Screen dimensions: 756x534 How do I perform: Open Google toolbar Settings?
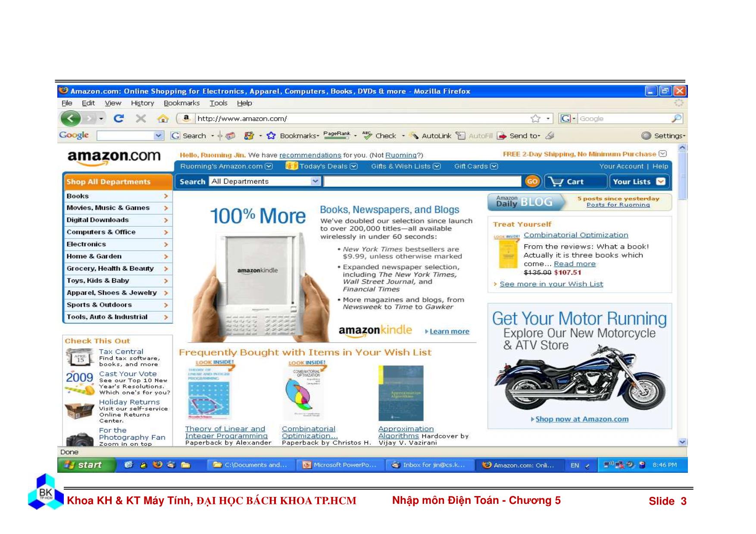tap(663, 136)
